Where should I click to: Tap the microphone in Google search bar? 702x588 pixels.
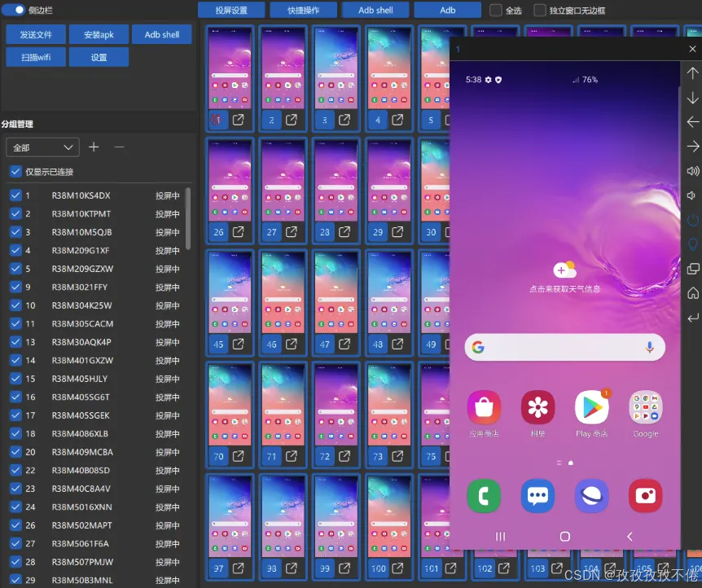650,347
